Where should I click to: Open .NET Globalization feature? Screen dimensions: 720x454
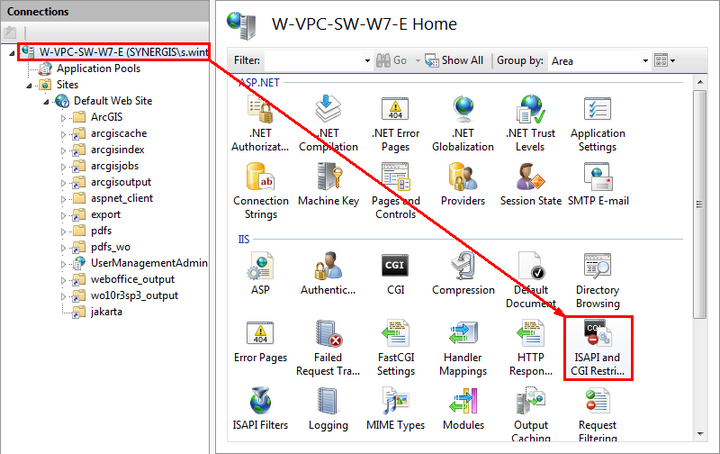click(x=463, y=123)
